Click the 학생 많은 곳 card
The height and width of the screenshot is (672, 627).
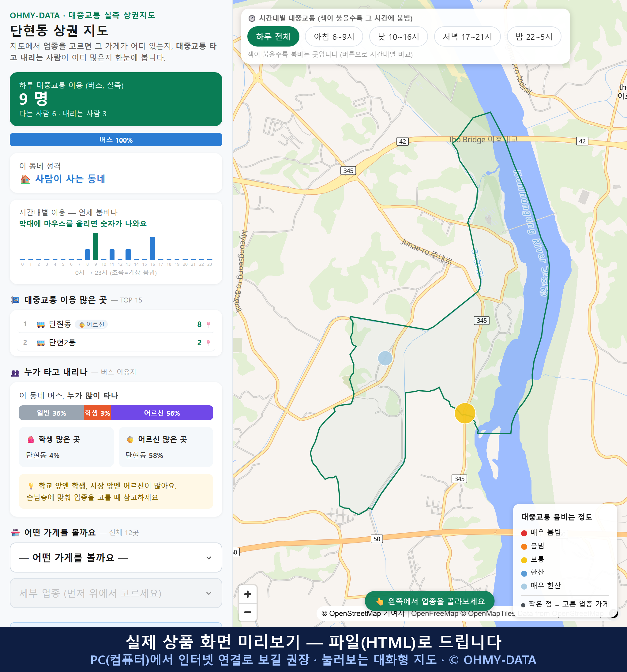click(x=66, y=447)
